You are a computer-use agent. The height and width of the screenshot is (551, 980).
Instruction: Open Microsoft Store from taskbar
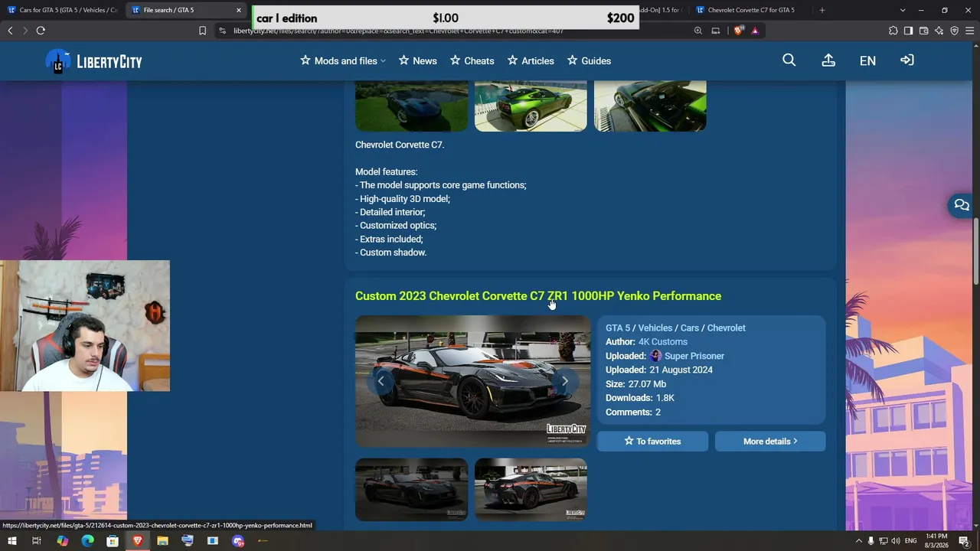113,541
